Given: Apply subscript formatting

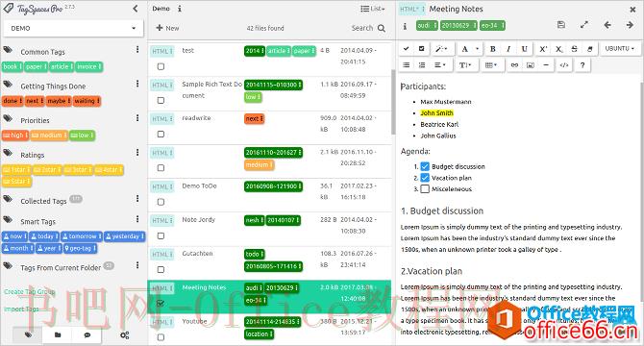Looking at the screenshot, I should [559, 49].
